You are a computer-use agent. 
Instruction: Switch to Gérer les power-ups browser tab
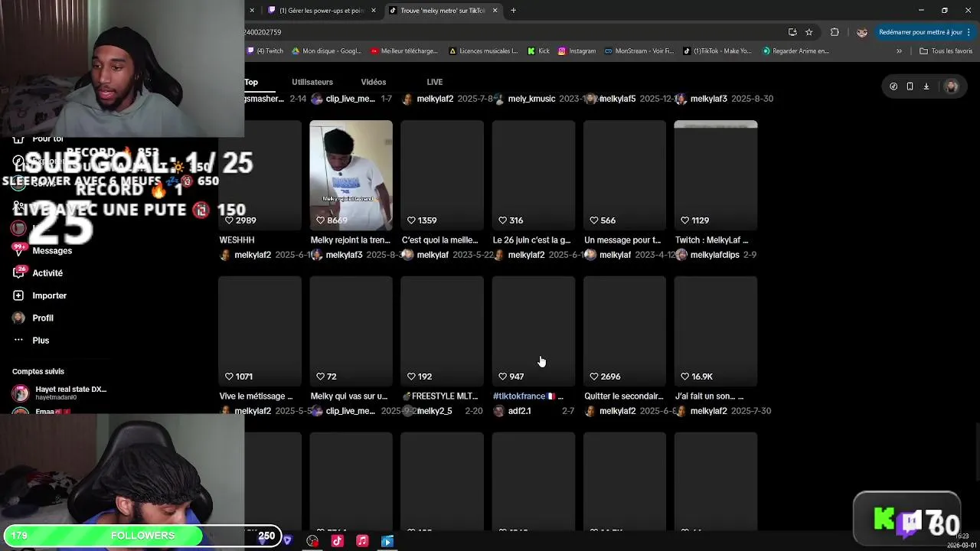[321, 11]
